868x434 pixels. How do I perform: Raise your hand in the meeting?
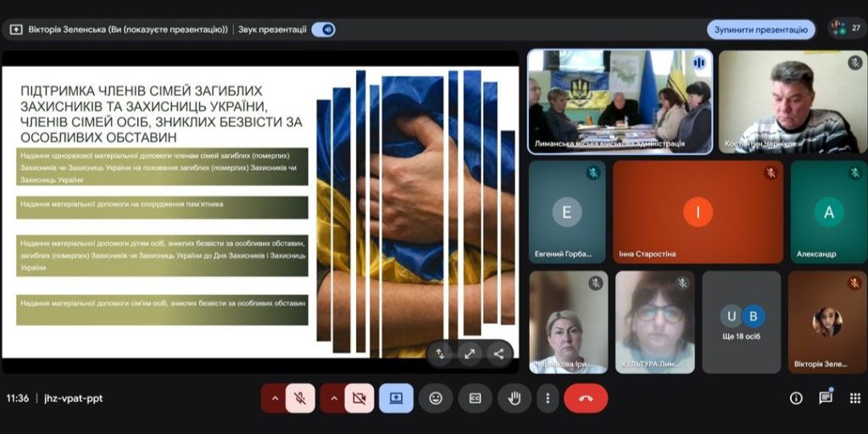click(515, 398)
